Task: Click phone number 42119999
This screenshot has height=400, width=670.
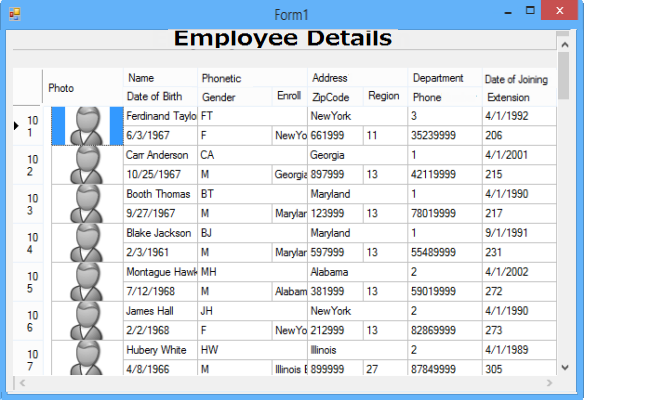Action: coord(444,174)
